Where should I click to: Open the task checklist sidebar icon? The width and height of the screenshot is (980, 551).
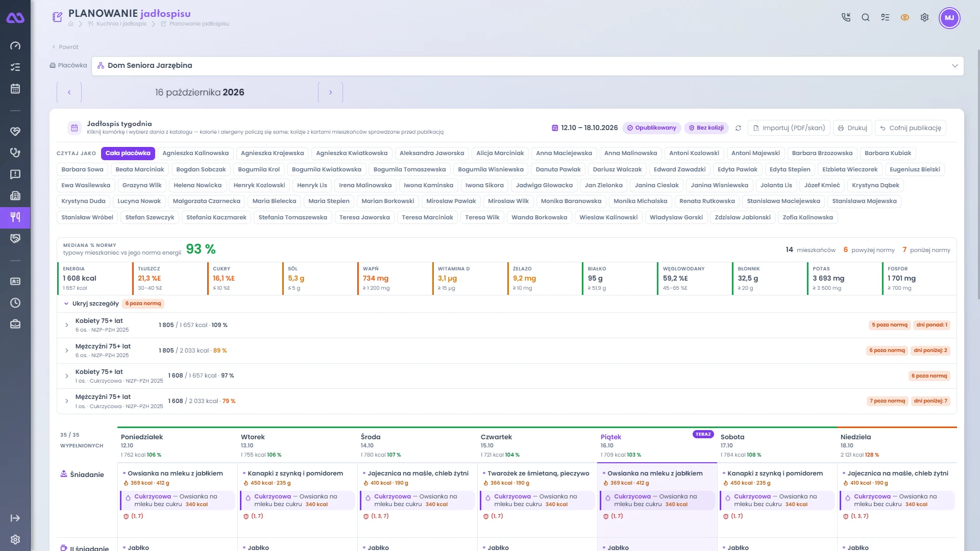(15, 67)
